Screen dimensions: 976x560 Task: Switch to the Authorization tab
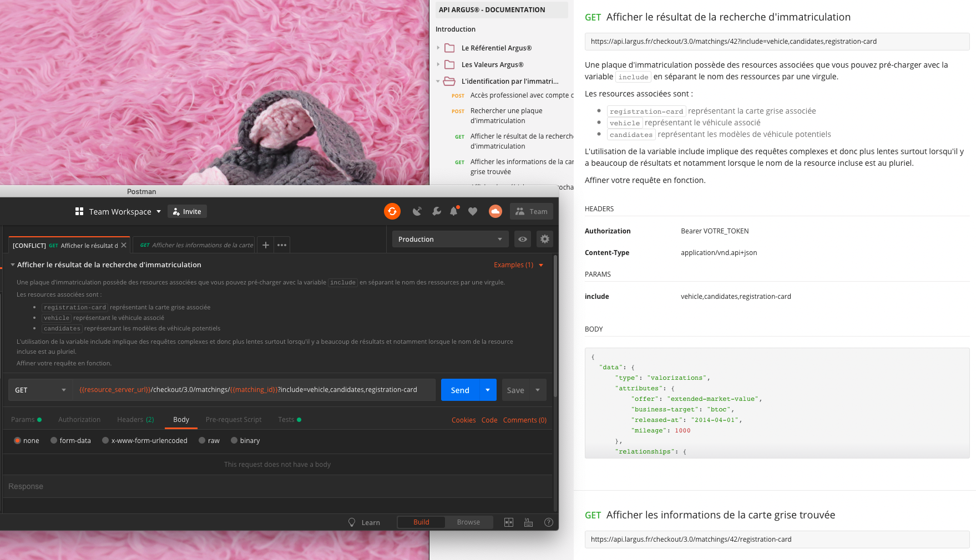pyautogui.click(x=79, y=420)
